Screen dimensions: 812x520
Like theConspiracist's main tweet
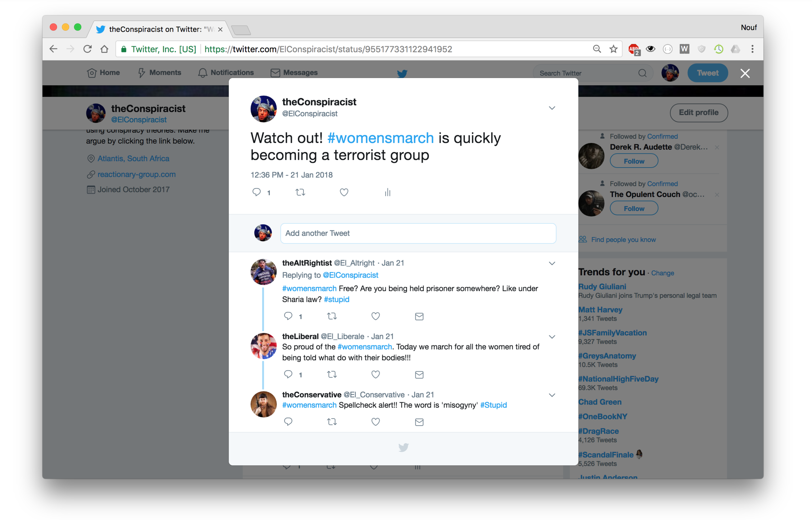click(344, 192)
